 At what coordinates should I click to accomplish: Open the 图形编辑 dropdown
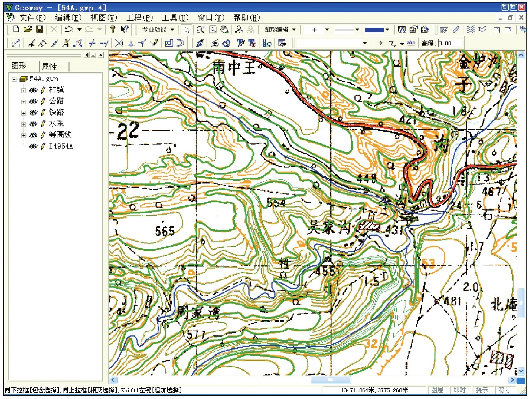click(280, 30)
